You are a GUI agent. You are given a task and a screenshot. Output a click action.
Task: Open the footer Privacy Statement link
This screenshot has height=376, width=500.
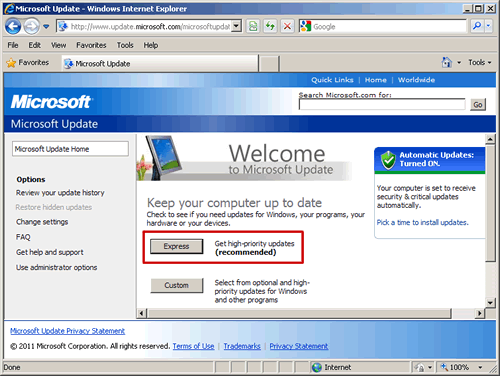tap(299, 346)
